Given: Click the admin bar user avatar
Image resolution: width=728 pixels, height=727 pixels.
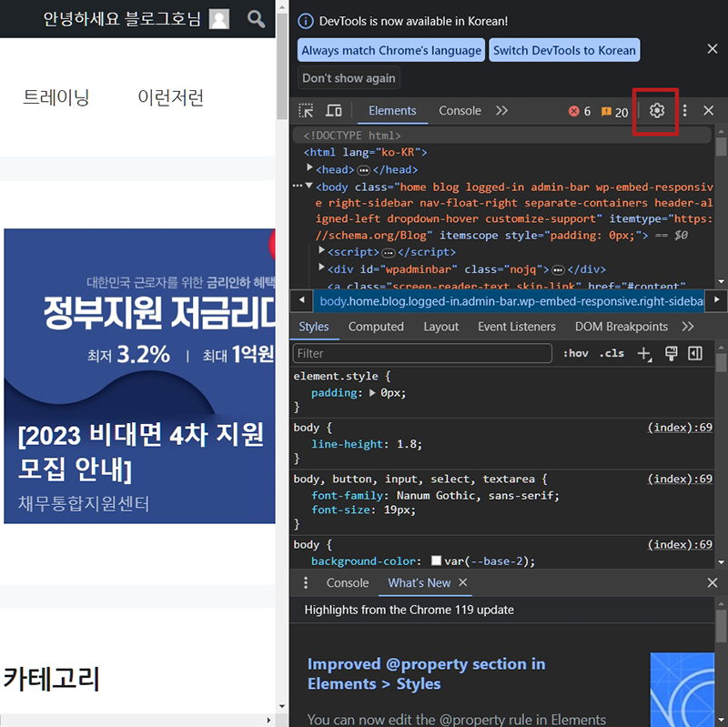Looking at the screenshot, I should pos(219,19).
